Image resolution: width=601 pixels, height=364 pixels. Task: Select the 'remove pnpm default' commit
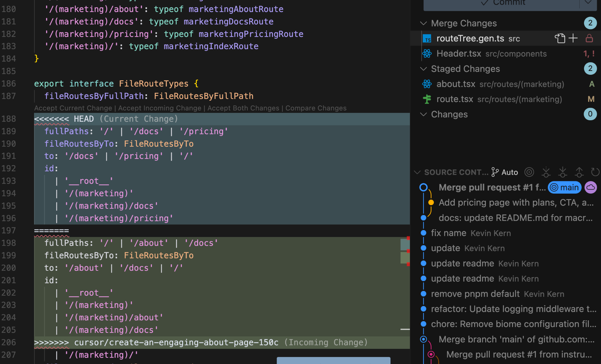click(497, 294)
